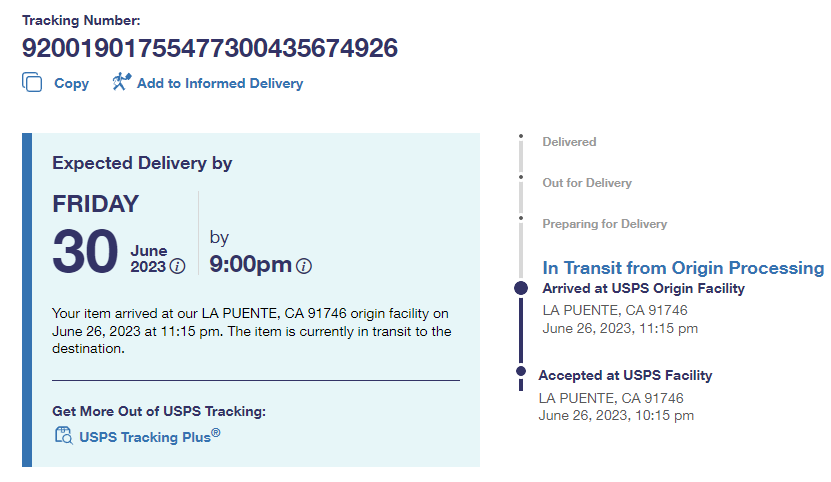831x482 pixels.
Task: Click the Preparing for Delivery status label
Action: click(x=604, y=224)
